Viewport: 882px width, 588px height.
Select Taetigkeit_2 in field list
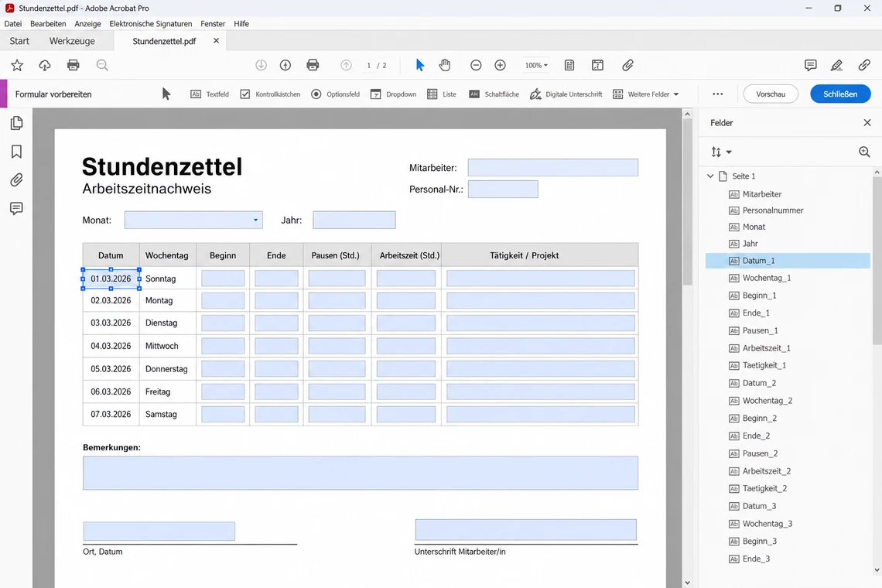(788, 488)
